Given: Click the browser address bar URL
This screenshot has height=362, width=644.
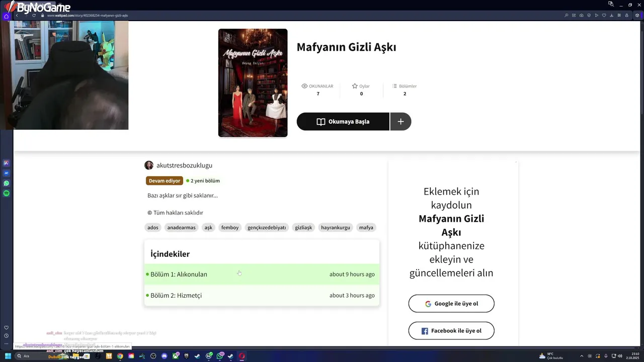Looking at the screenshot, I should [88, 16].
